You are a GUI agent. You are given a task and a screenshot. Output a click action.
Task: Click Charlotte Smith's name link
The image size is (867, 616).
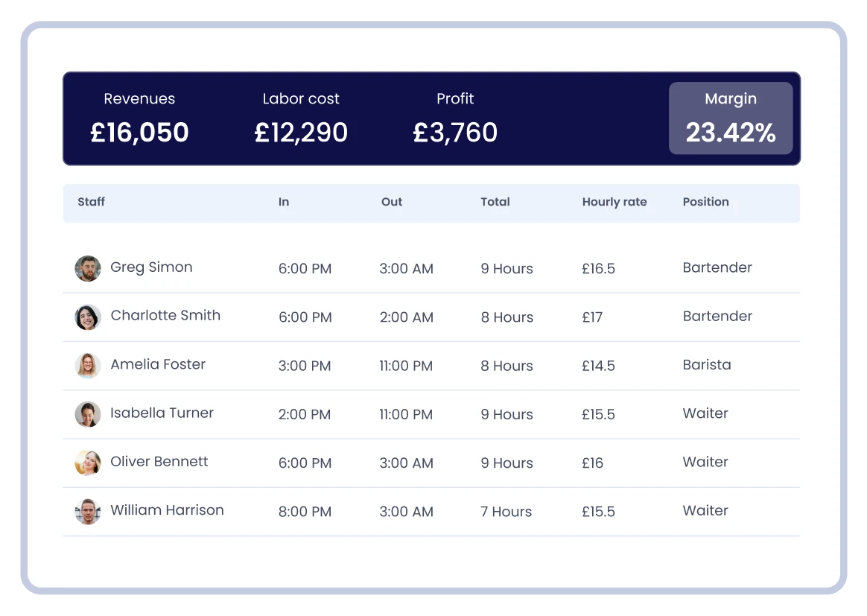tap(165, 316)
